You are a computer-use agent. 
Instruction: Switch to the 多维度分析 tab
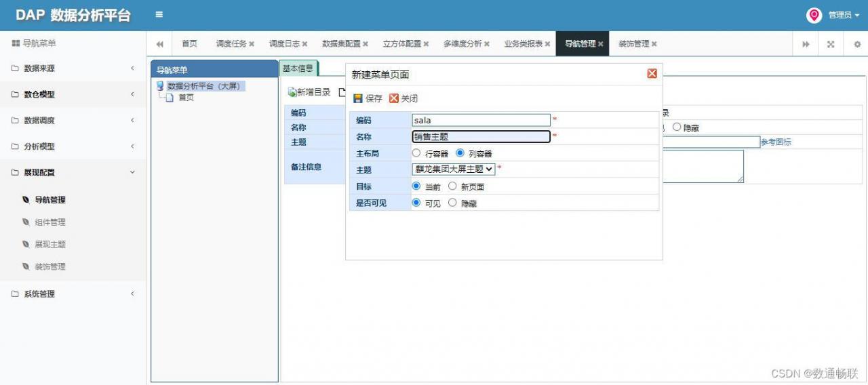click(462, 44)
